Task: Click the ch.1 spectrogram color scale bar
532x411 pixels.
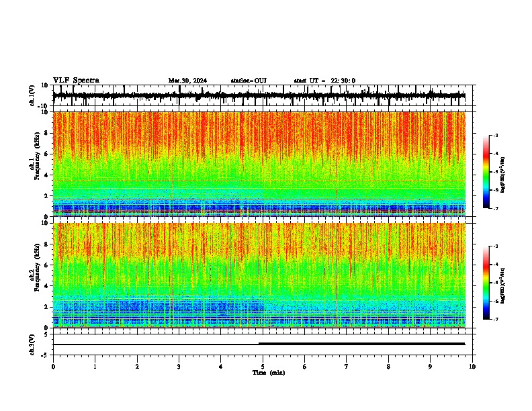Action: 486,171
